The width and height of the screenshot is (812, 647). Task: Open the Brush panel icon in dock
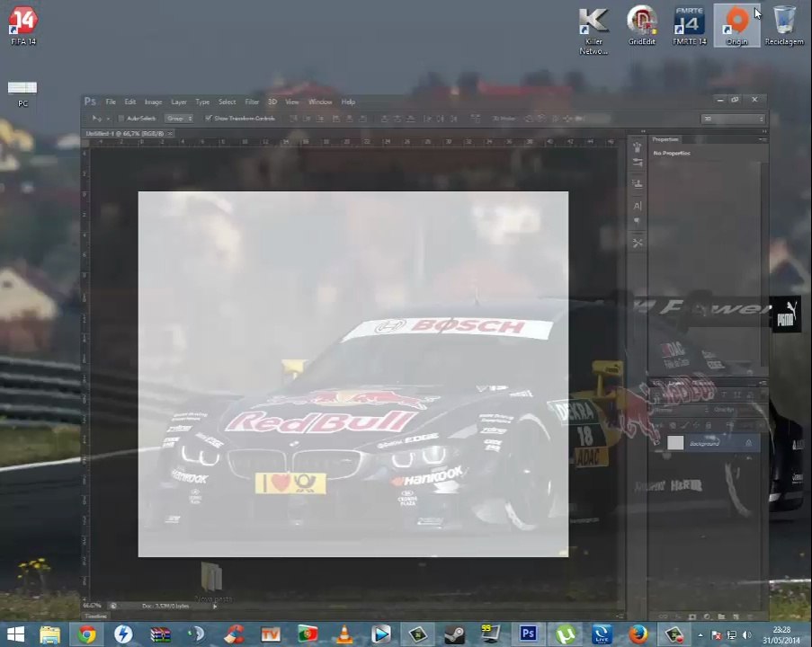coord(638,147)
